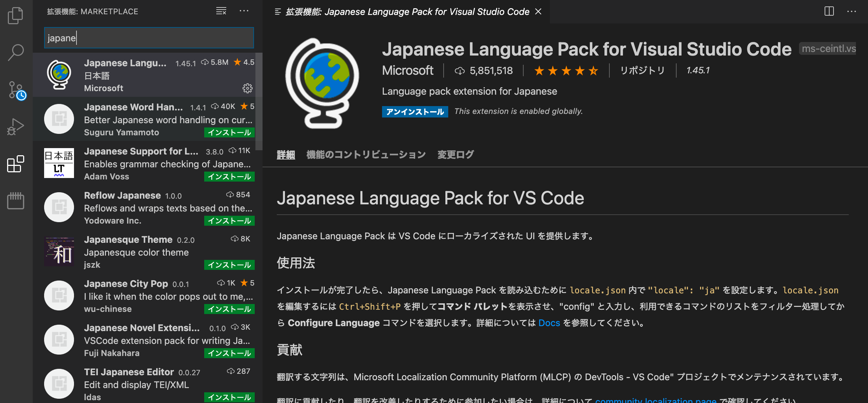This screenshot has width=868, height=403.
Task: Open Marketplace panel more actions menu
Action: [244, 11]
